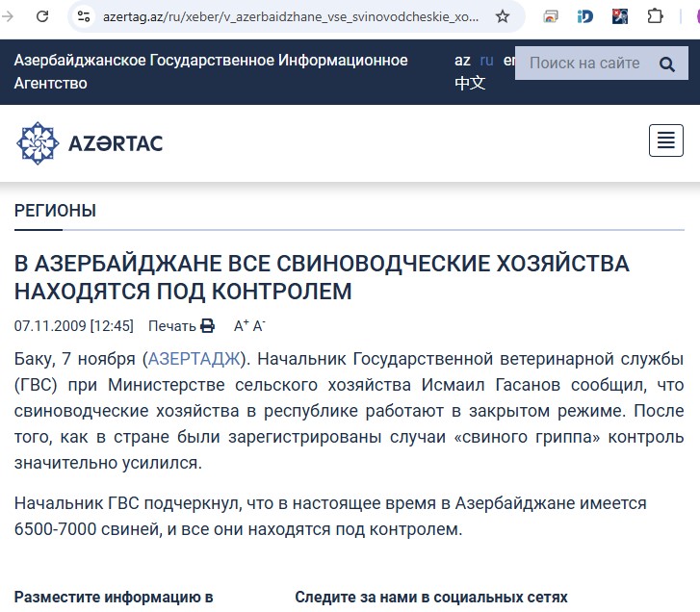Click the printer icon next to Печать
The image size is (700, 612).
click(207, 326)
